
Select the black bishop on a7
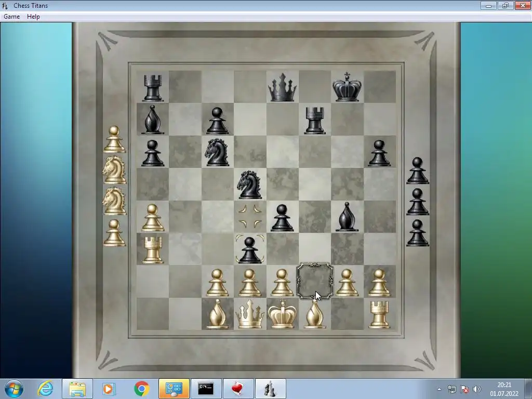pos(152,119)
